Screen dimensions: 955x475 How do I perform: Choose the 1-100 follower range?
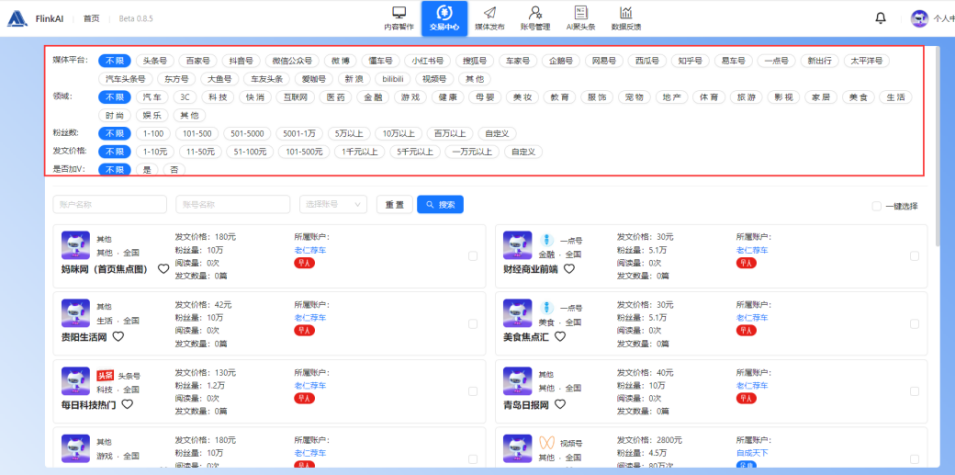153,133
